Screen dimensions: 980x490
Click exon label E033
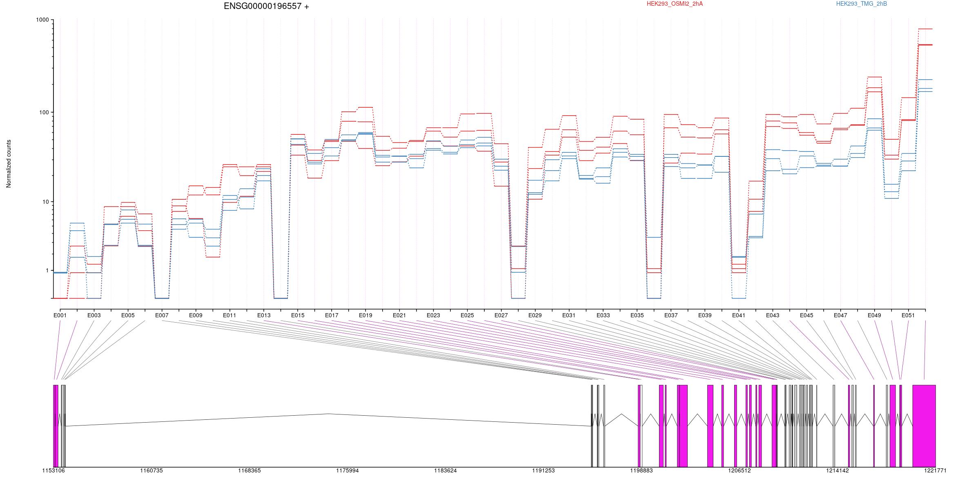[603, 315]
